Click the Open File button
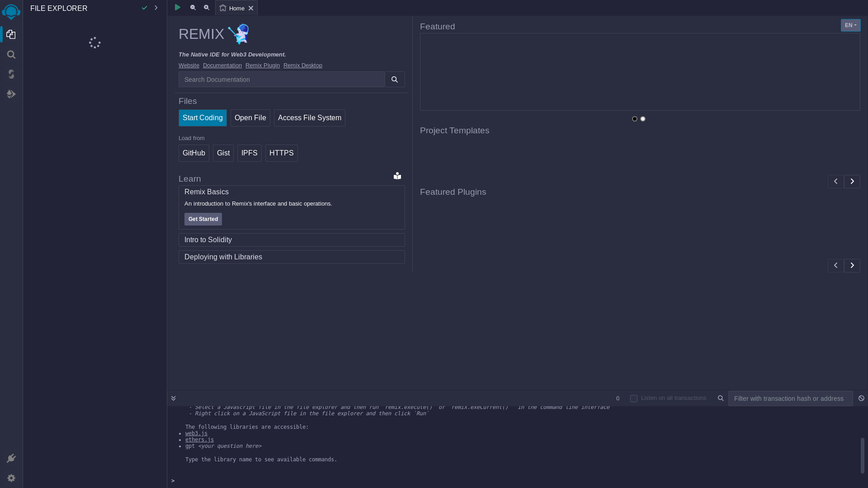The height and width of the screenshot is (488, 868). point(250,118)
